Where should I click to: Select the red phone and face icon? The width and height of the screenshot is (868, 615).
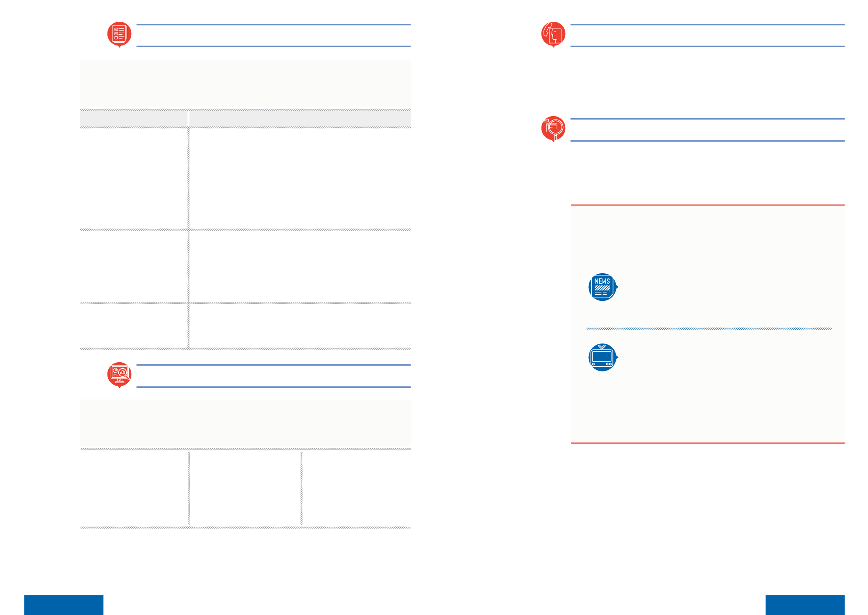[553, 34]
